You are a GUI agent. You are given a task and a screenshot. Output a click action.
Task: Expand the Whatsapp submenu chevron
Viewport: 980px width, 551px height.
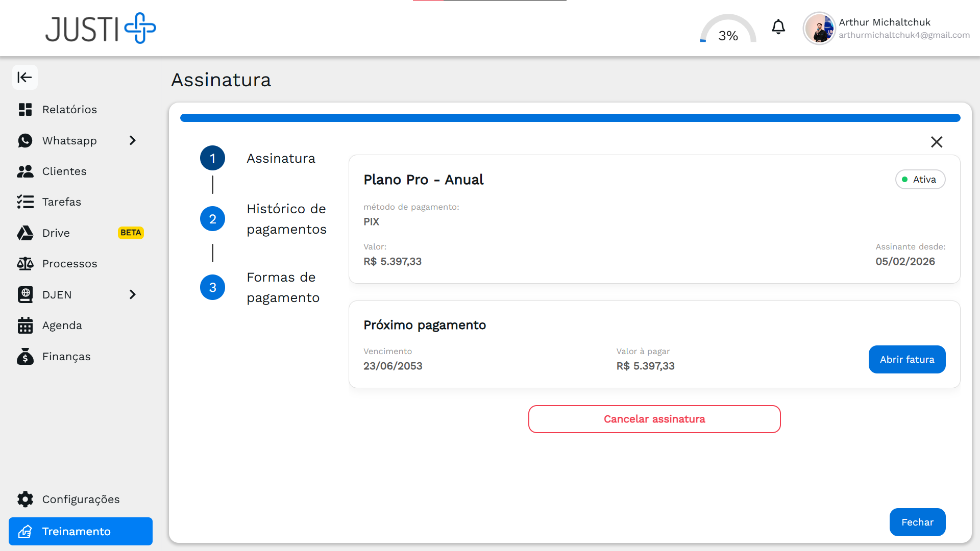133,140
